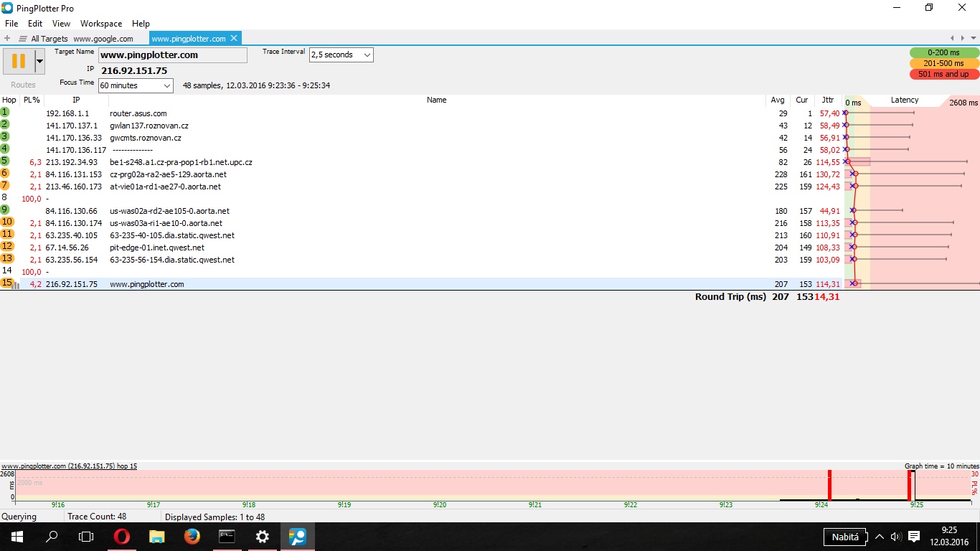Screen dimensions: 980x551
Task: Click the 9:20 mark on the timeline graph
Action: [x=440, y=505]
